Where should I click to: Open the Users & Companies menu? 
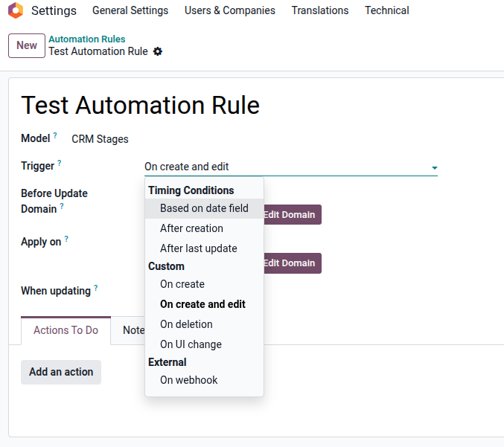[229, 10]
